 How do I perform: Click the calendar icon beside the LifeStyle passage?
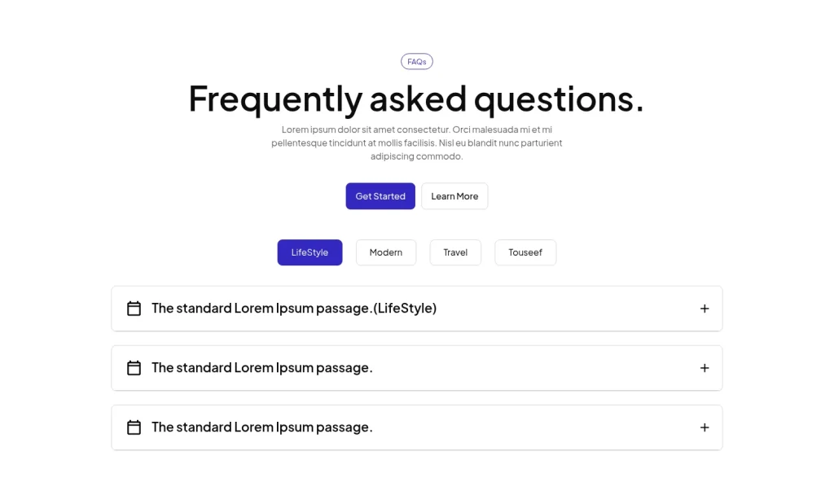coord(134,309)
